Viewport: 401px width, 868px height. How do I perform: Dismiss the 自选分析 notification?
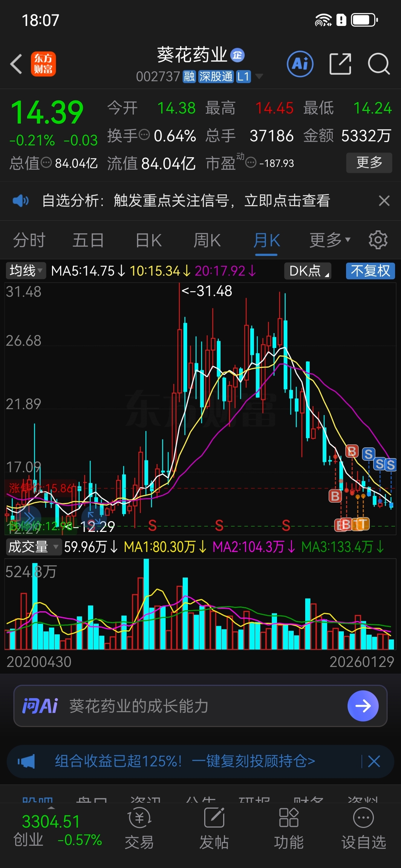coord(384,201)
